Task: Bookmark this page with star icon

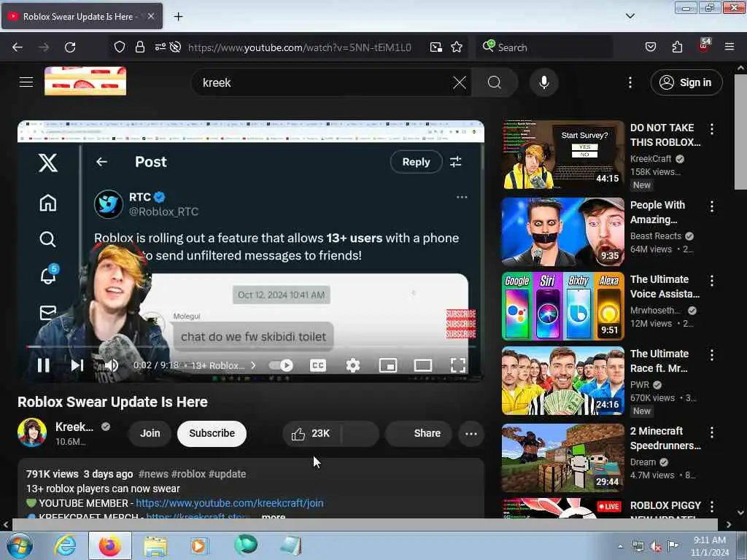Action: click(x=457, y=47)
